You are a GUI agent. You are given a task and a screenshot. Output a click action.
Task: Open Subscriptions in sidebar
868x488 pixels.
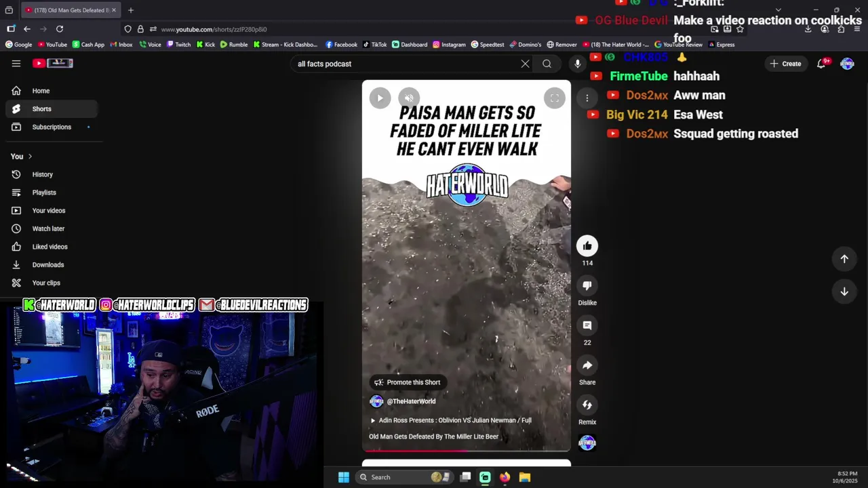tap(52, 127)
